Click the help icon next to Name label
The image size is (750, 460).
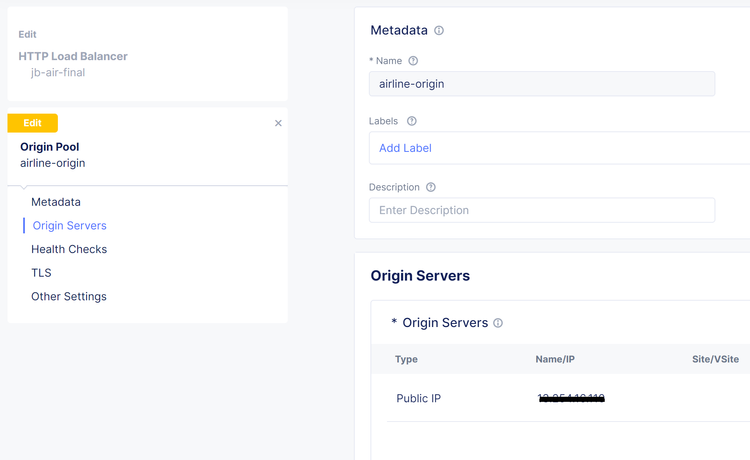point(413,61)
